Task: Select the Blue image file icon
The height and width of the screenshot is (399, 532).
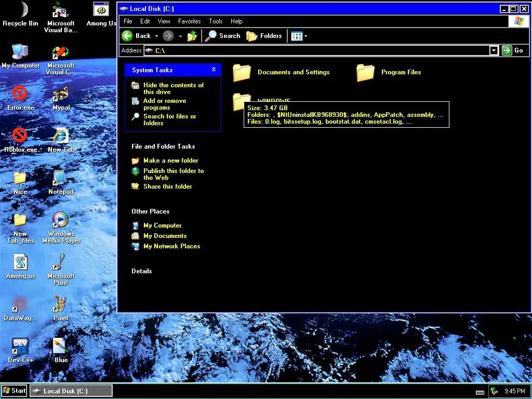Action: (61, 351)
